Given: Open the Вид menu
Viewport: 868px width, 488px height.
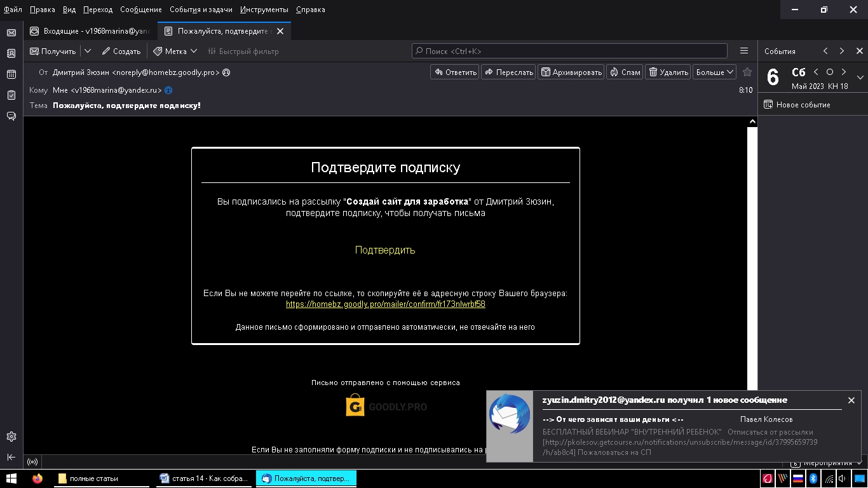Looking at the screenshot, I should [69, 10].
